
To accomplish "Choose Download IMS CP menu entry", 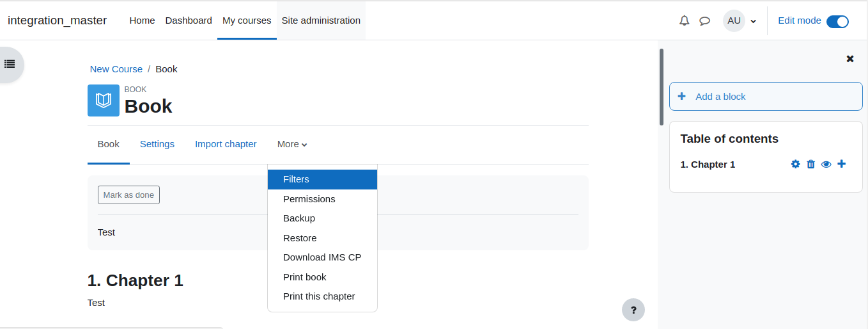I will coord(322,257).
